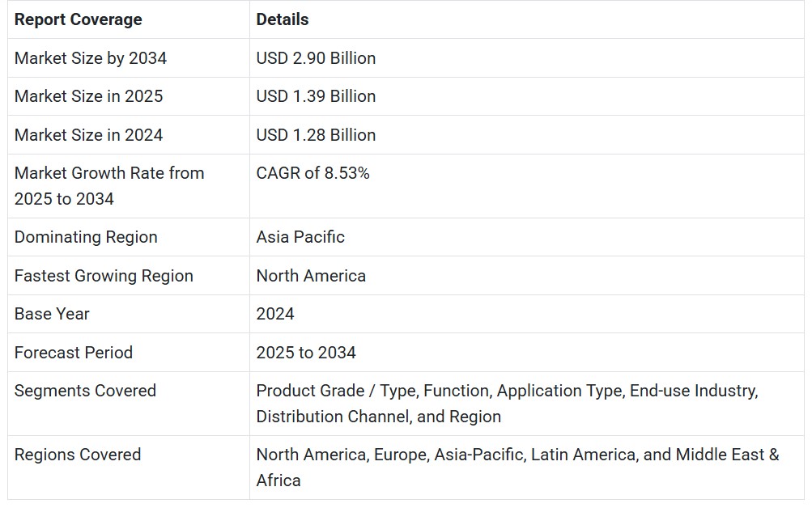The height and width of the screenshot is (508, 812).
Task: Select the 2024 base year value
Action: [x=275, y=314]
